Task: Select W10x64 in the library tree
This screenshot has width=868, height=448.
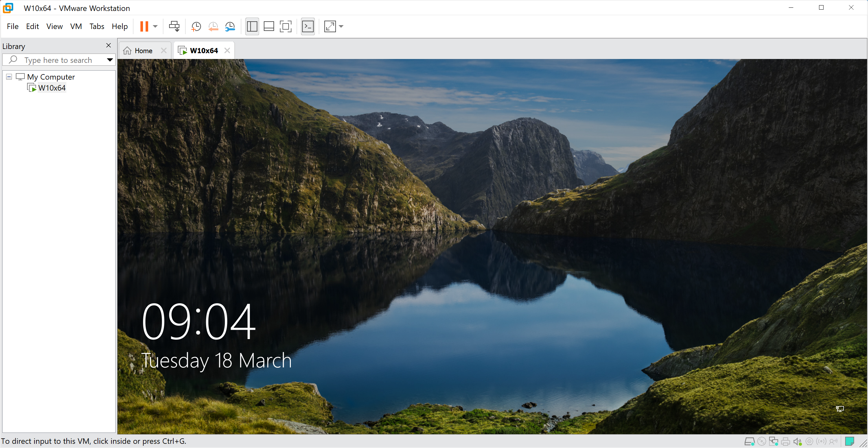Action: [x=52, y=88]
